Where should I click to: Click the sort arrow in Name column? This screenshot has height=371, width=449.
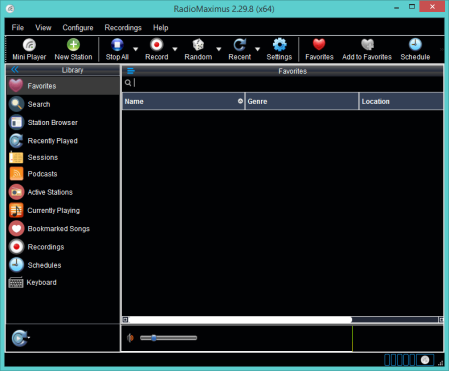[240, 101]
